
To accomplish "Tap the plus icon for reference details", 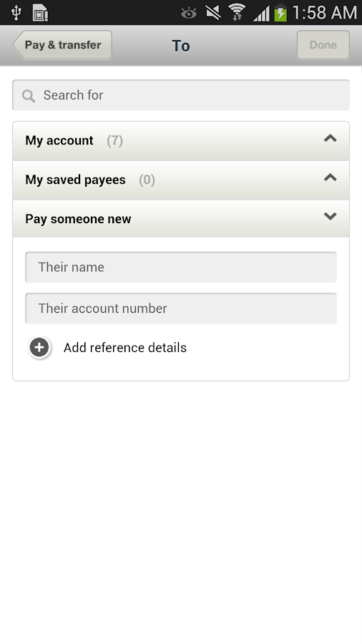I will [39, 348].
